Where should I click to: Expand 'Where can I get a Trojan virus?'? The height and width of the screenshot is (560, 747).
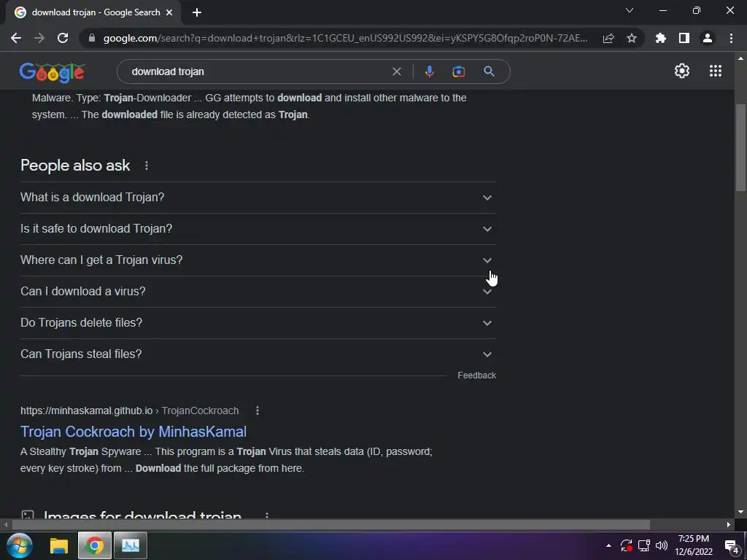(x=258, y=260)
